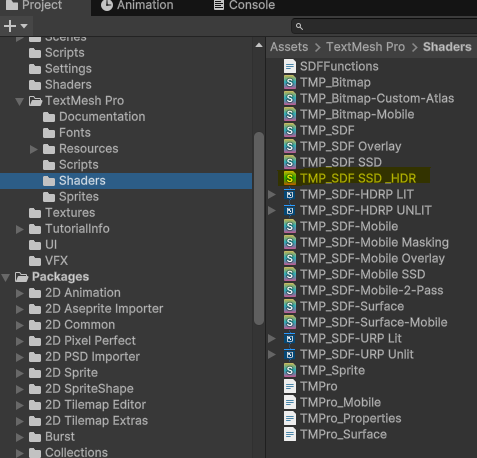Click the TMP_SDF-URP Unlit shader graph icon

pos(290,354)
